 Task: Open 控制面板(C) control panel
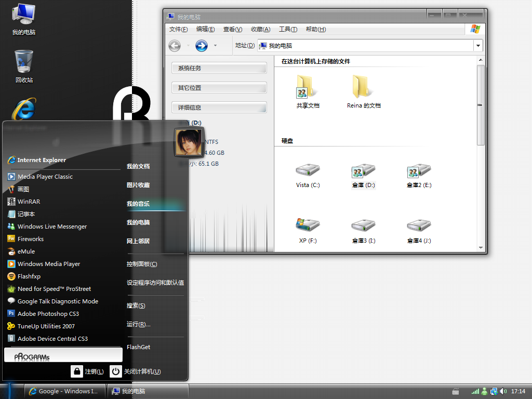[142, 264]
